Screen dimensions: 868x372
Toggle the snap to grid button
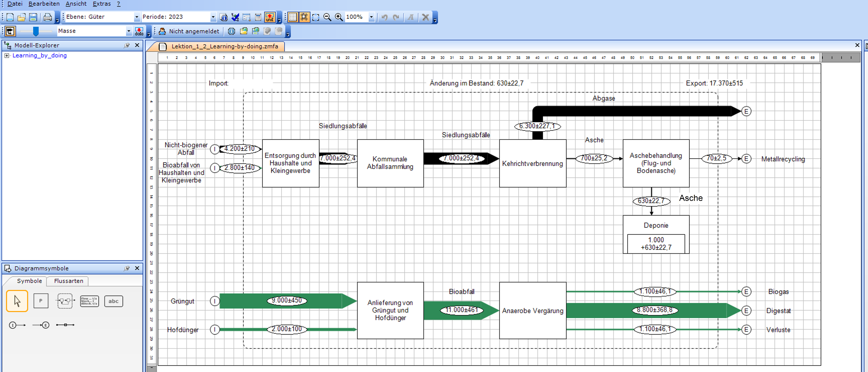(304, 17)
